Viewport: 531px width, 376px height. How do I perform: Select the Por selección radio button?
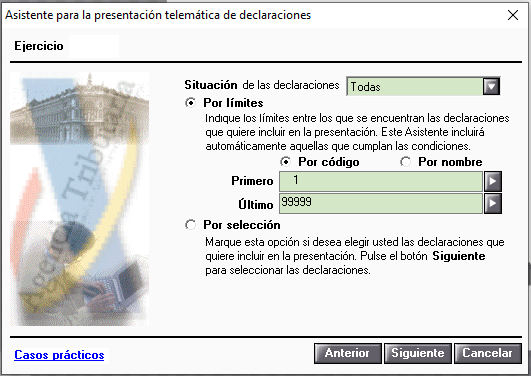[191, 225]
